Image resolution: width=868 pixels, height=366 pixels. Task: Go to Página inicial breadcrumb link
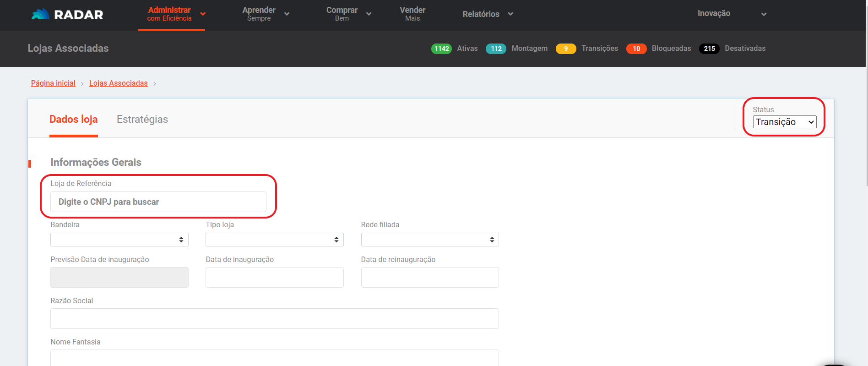click(x=53, y=83)
